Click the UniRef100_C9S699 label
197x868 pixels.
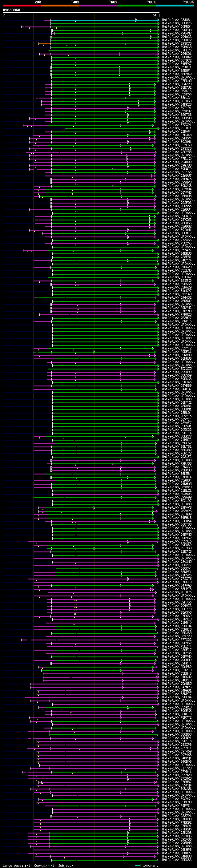point(176,497)
